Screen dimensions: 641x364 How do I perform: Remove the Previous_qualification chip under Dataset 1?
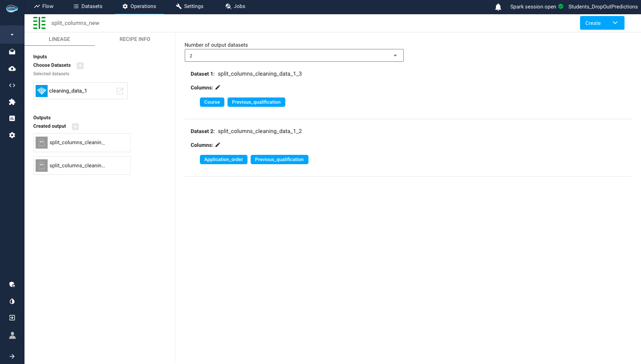256,102
